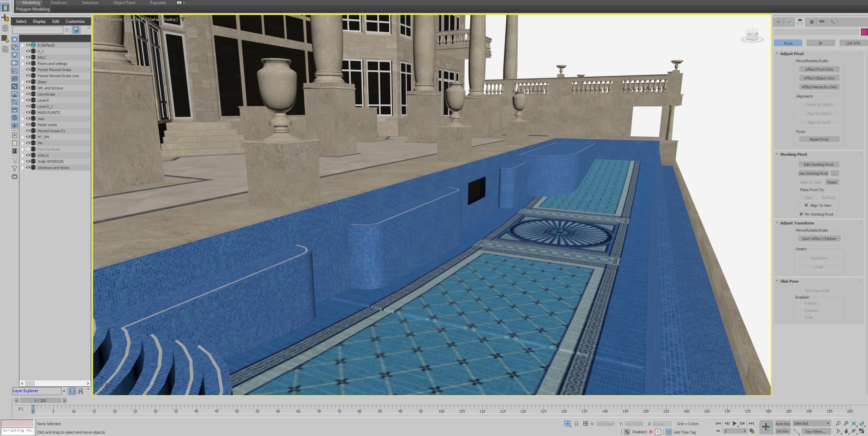
Task: Open Key Filters dialog button
Action: click(816, 432)
